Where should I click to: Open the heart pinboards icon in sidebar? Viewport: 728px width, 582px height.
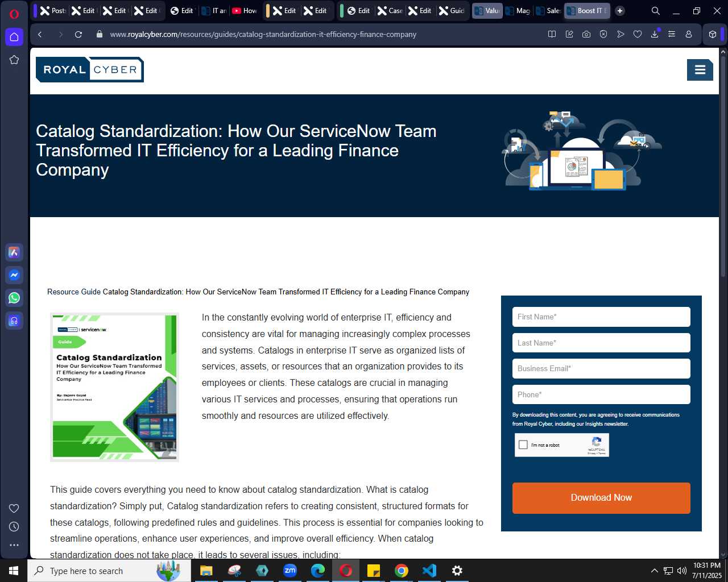[x=14, y=508]
